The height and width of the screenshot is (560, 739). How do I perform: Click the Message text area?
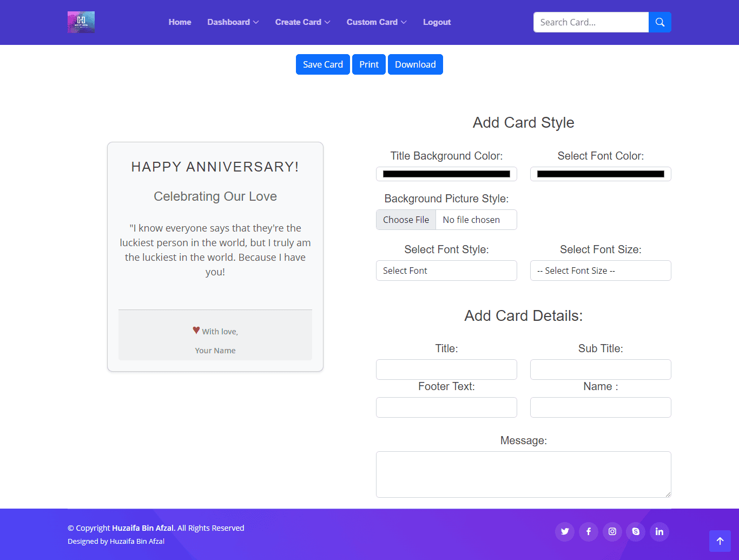(x=523, y=474)
